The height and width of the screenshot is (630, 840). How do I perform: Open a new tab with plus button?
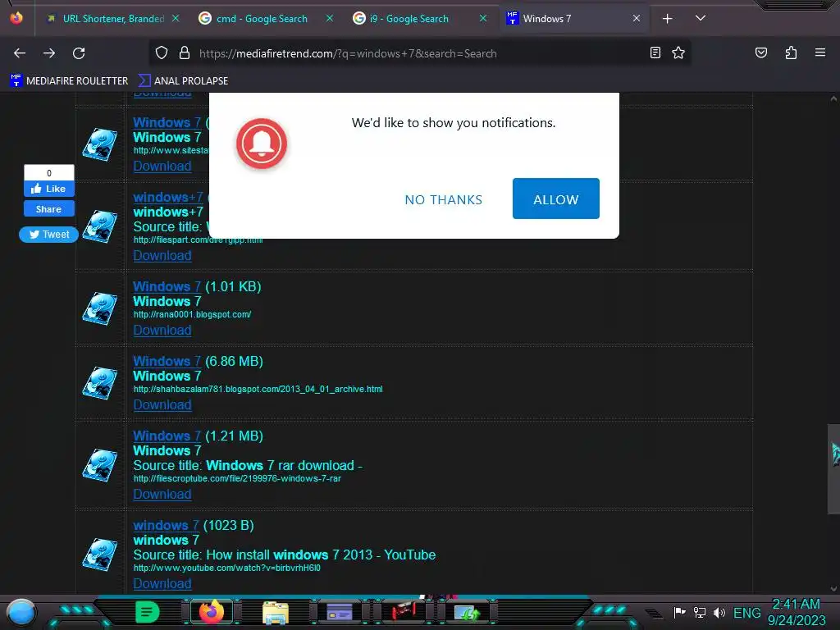(667, 19)
